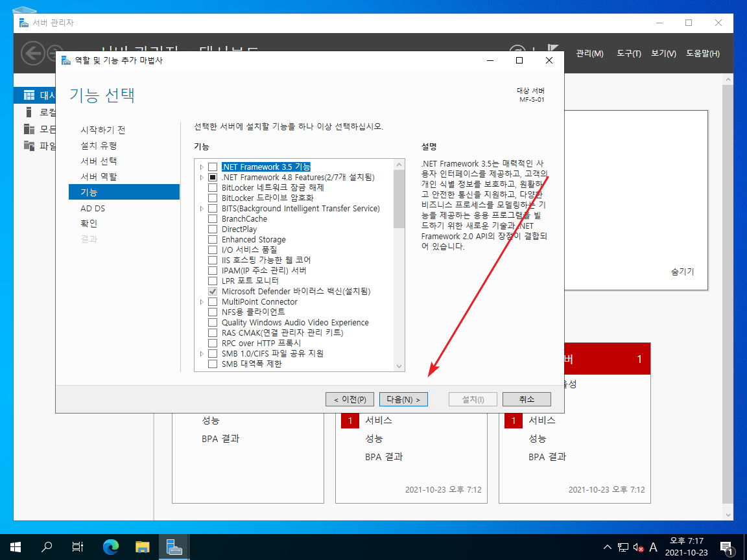This screenshot has height=560, width=747.
Task: Select the "I/O 서비스 품질" feature label
Action: tap(249, 250)
